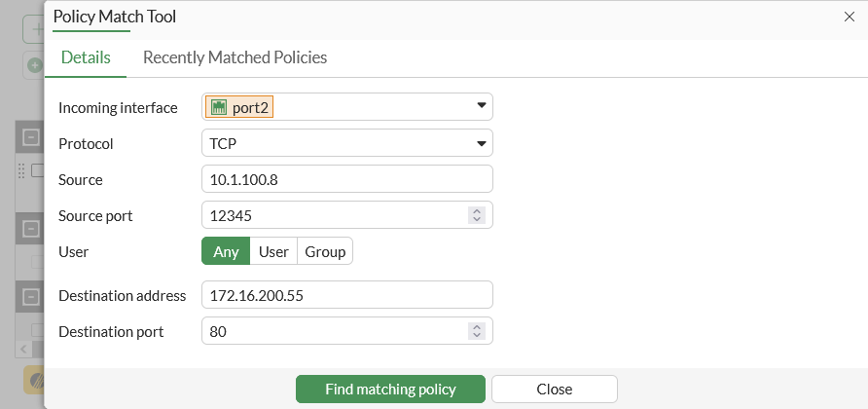The image size is (868, 409).
Task: Click the Destination port input field
Action: [x=331, y=331]
